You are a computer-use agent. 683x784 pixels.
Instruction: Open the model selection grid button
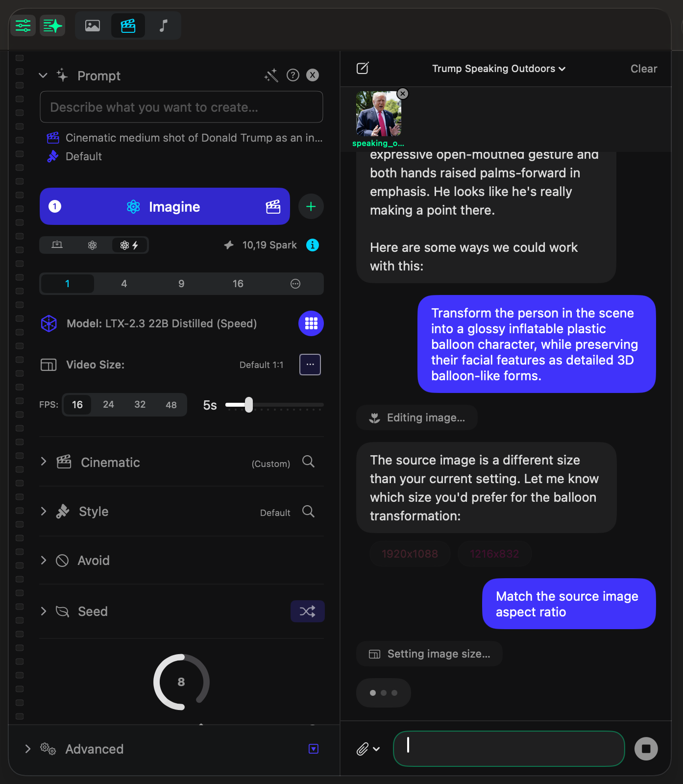pos(311,323)
